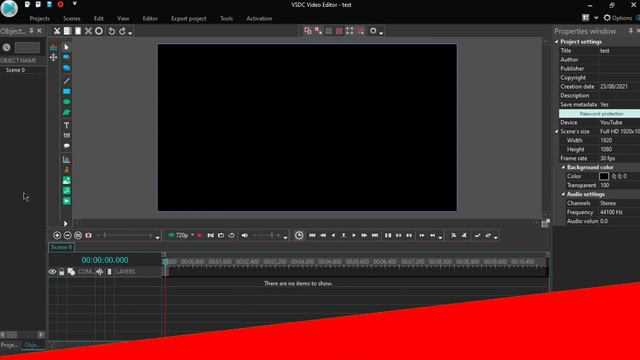Open the Projects menu
Image resolution: width=640 pixels, height=360 pixels.
40,18
